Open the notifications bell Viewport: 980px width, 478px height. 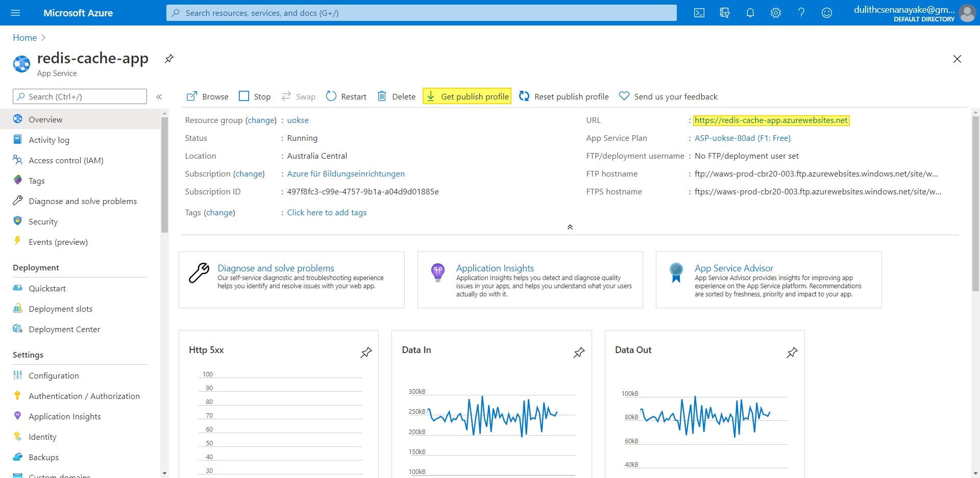[x=750, y=13]
